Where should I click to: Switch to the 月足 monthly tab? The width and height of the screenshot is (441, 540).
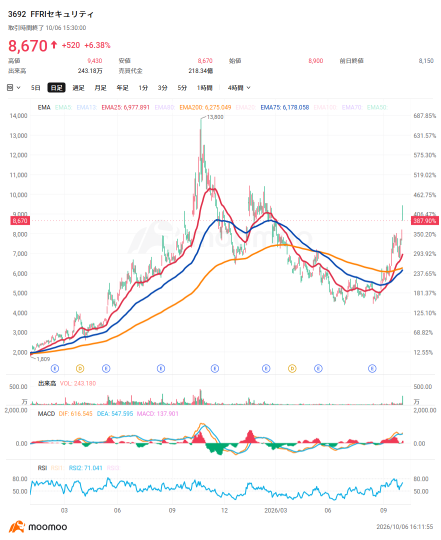point(101,88)
